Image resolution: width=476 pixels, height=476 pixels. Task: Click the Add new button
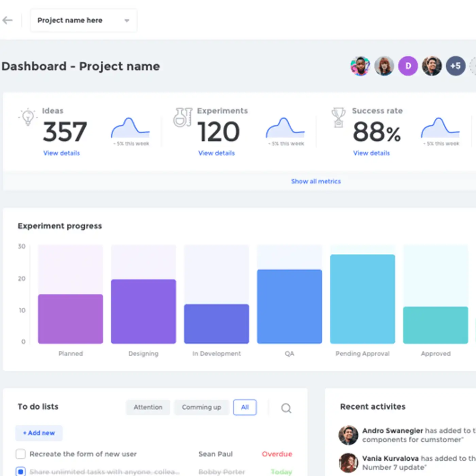tap(39, 433)
